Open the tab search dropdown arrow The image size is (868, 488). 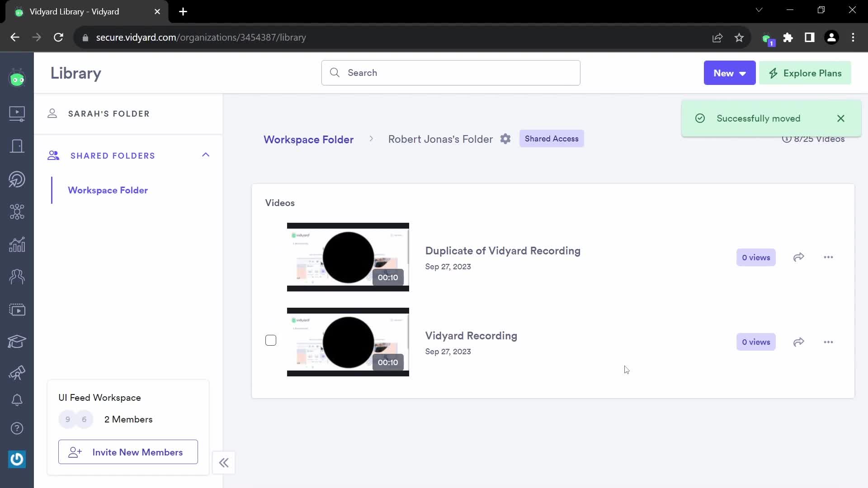pyautogui.click(x=759, y=10)
